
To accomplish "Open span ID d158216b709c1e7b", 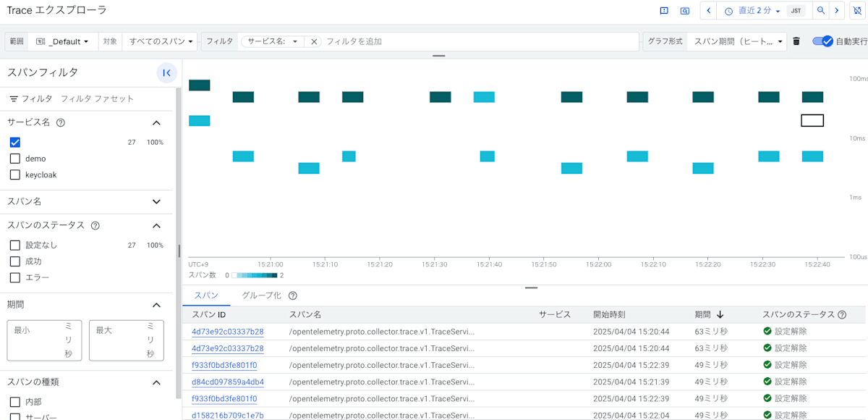I will (228, 415).
